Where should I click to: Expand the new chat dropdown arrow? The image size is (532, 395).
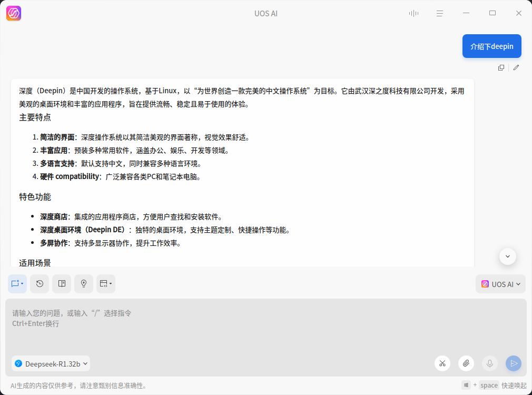(x=23, y=284)
